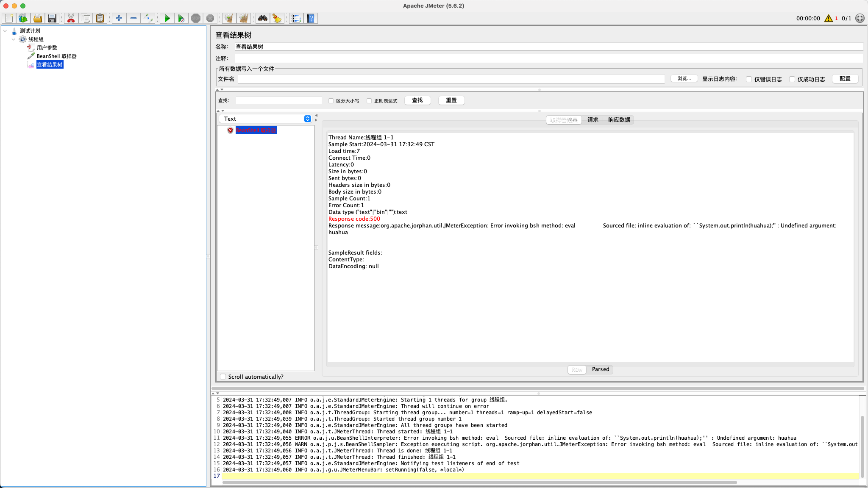Toggle 区分大小写 checkbox
Image resolution: width=868 pixels, height=488 pixels.
tap(331, 101)
